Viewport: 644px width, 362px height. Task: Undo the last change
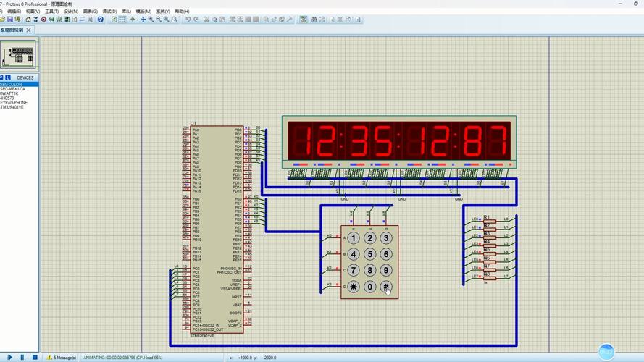pos(188,20)
